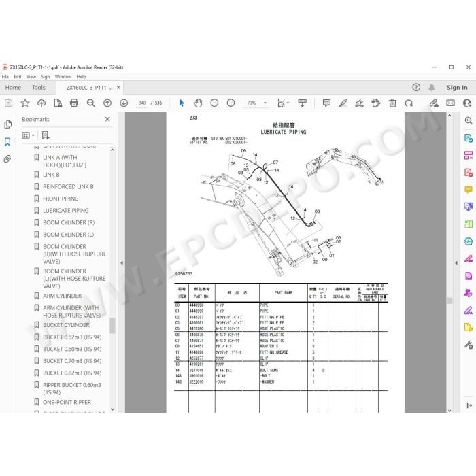
Task: Expand the right tools pane arrow
Action: click(x=469, y=405)
